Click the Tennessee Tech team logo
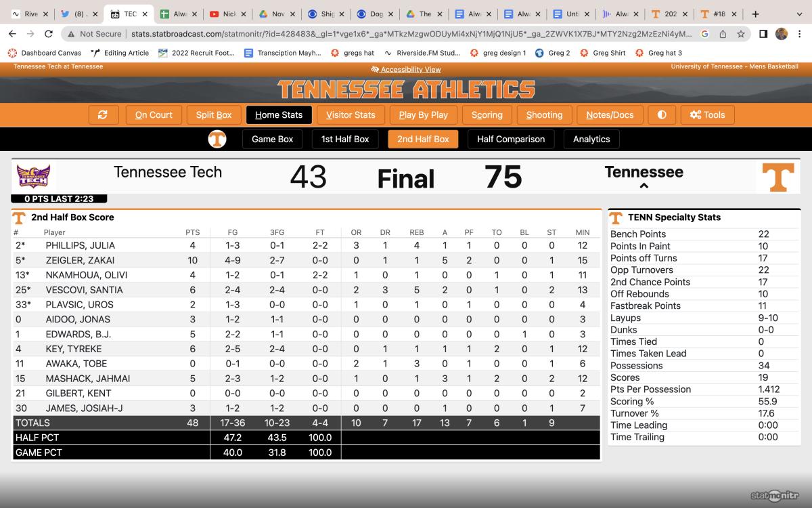The image size is (812, 508). 33,176
